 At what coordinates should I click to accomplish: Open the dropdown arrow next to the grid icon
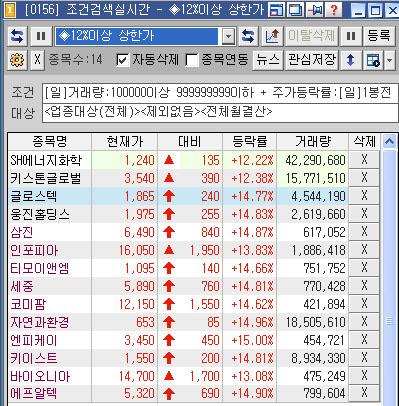click(x=390, y=60)
